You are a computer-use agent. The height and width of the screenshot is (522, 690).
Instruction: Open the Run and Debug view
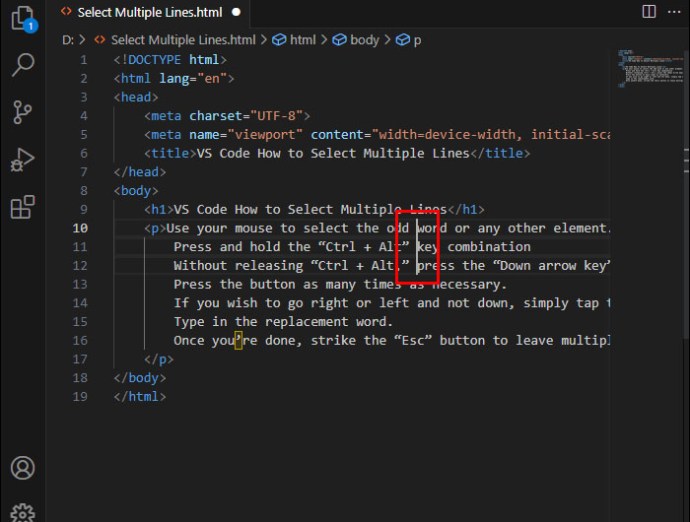coord(22,160)
